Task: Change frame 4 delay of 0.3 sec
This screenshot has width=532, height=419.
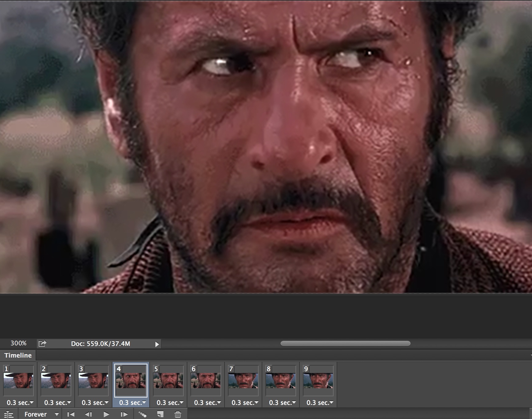Action: click(132, 402)
